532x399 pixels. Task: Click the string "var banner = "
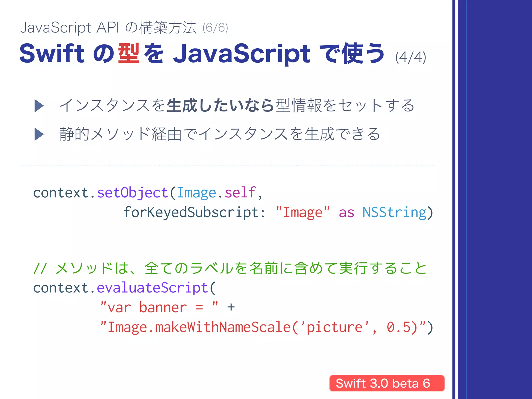[159, 307]
